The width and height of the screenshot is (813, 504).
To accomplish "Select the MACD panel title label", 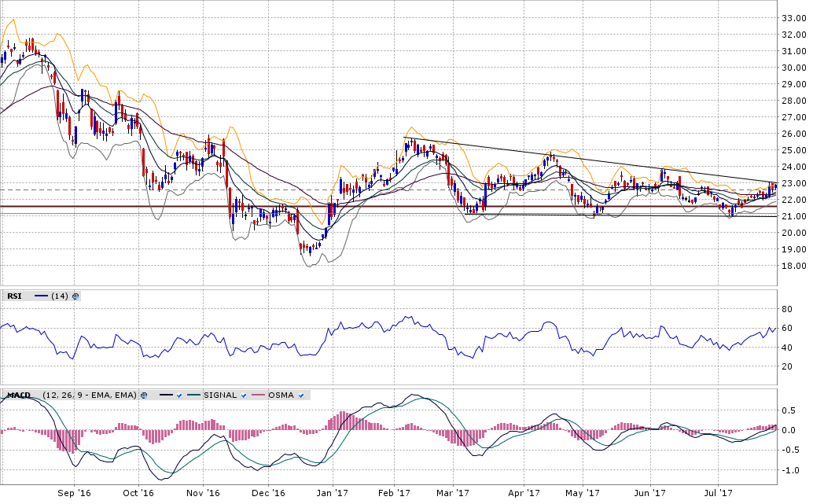I will (x=19, y=395).
